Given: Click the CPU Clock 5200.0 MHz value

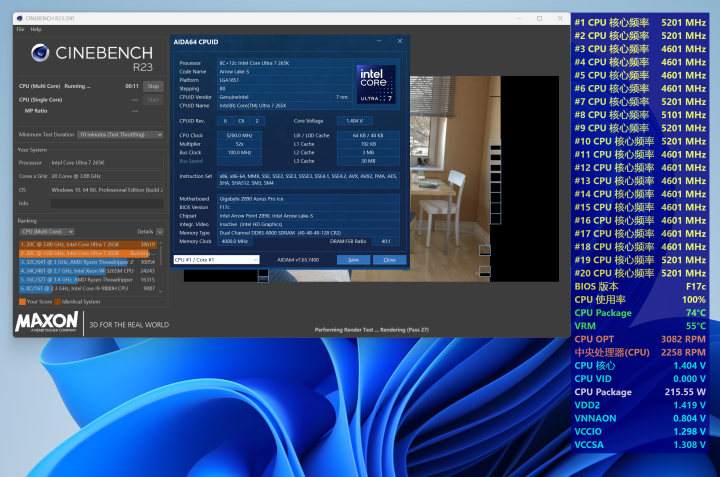Looking at the screenshot, I should tap(239, 135).
